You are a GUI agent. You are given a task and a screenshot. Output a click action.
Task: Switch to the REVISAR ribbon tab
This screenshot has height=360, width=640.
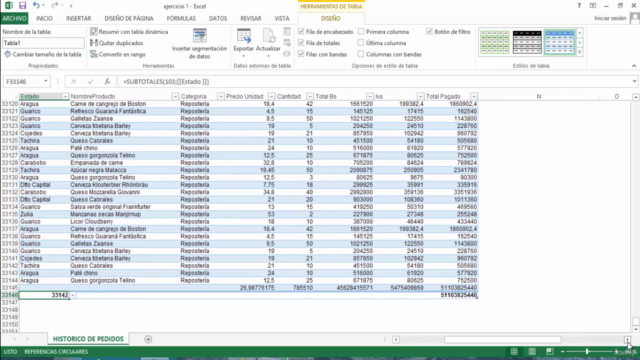pos(251,18)
